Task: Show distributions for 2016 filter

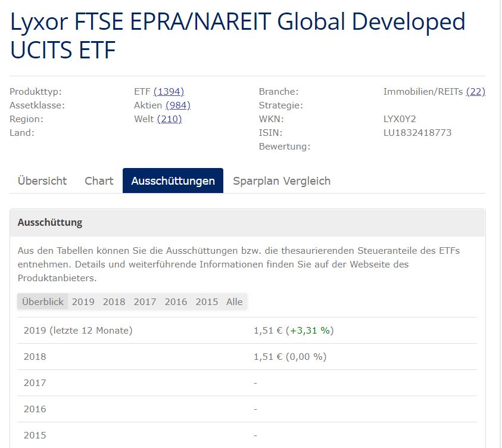Action: pos(176,301)
